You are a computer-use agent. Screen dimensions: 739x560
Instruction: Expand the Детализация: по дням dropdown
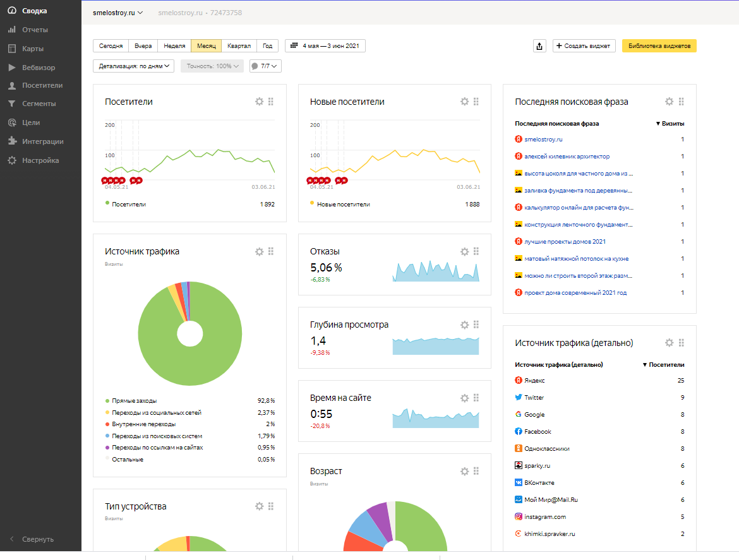coord(134,66)
